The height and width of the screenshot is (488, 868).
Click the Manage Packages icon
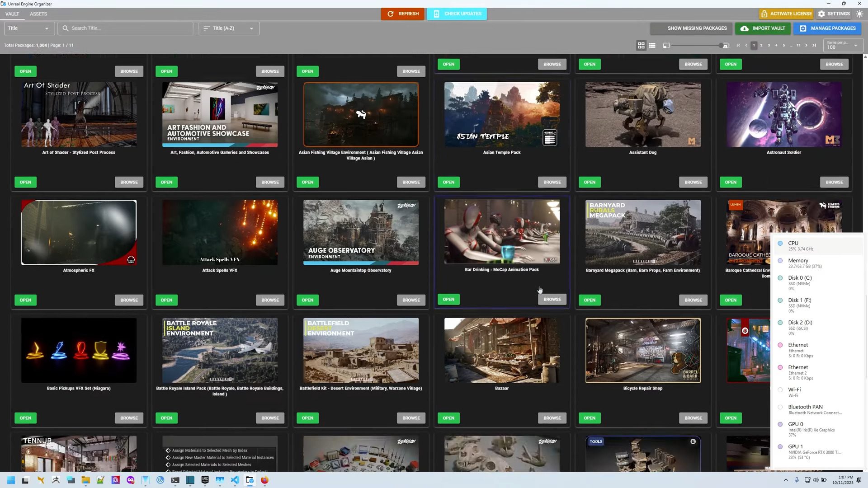tap(803, 28)
